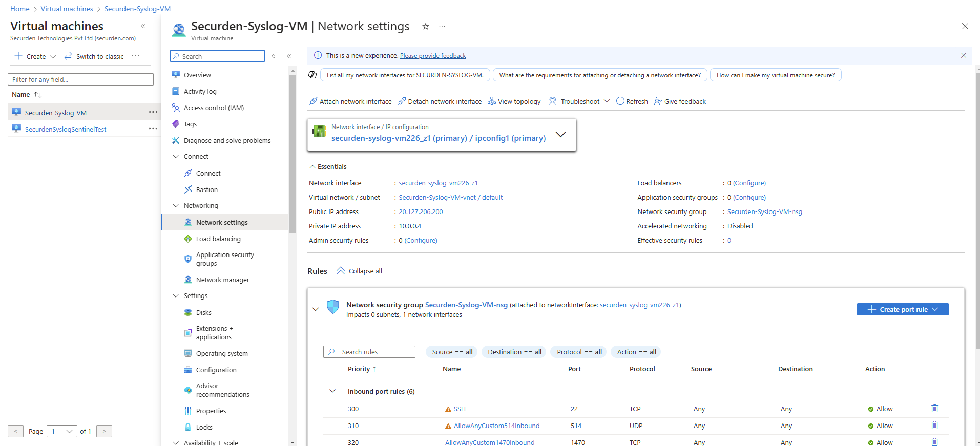Refresh the network settings
Screen dimensions: 980x446
[x=632, y=101]
